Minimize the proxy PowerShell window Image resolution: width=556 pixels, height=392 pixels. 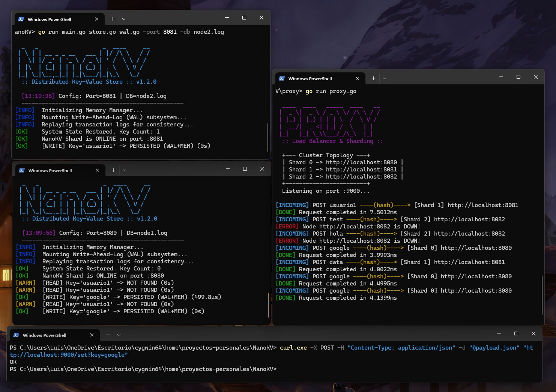(501, 77)
